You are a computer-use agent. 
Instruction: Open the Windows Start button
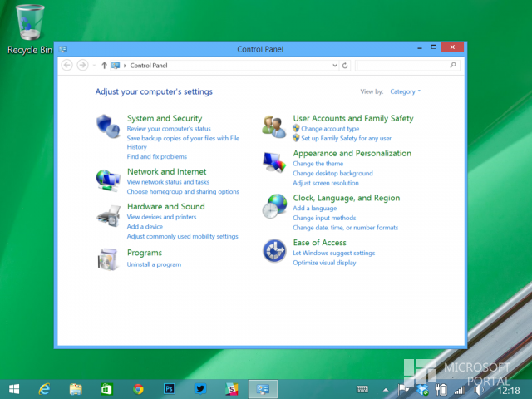point(14,389)
